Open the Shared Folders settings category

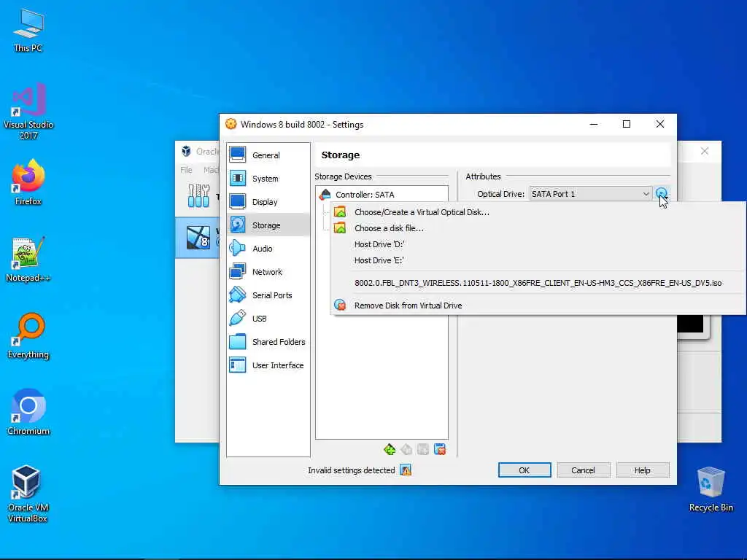pos(268,342)
